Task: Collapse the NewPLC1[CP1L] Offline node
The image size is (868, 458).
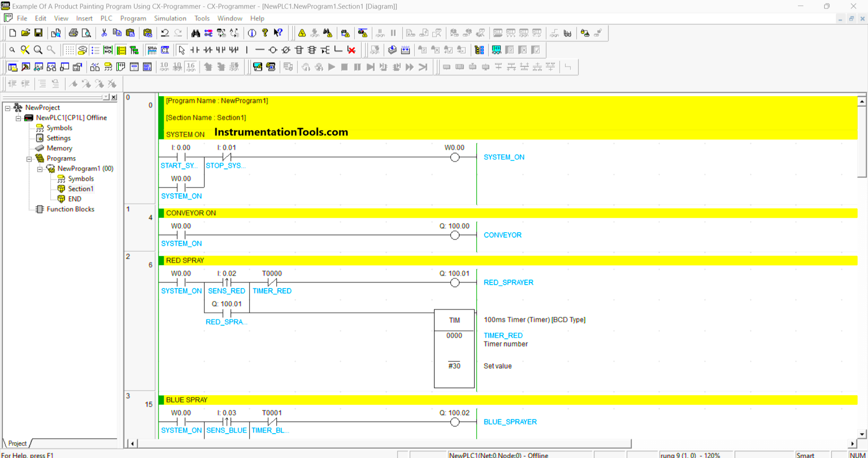Action: pos(18,117)
